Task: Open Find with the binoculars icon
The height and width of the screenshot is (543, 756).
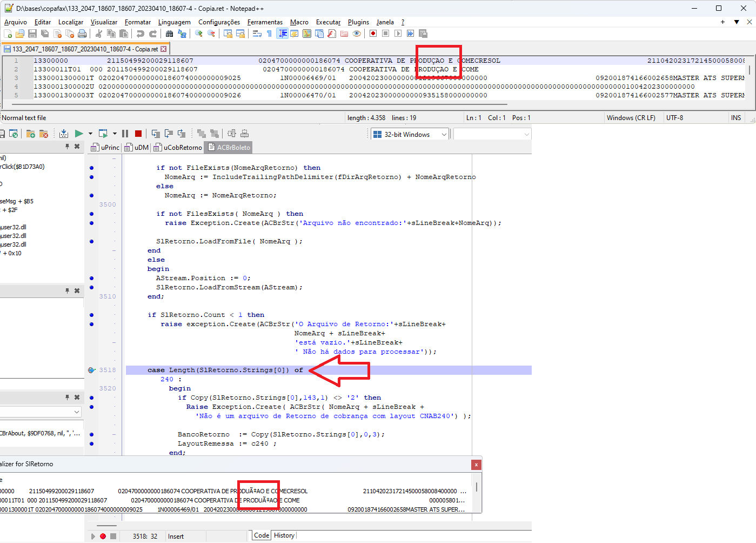Action: (x=170, y=34)
